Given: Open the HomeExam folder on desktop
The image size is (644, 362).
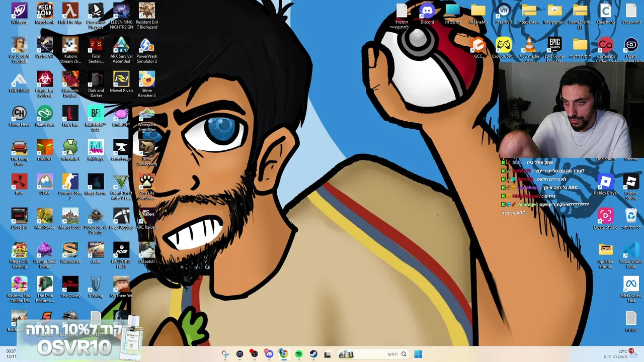Looking at the screenshot, I should [580, 16].
